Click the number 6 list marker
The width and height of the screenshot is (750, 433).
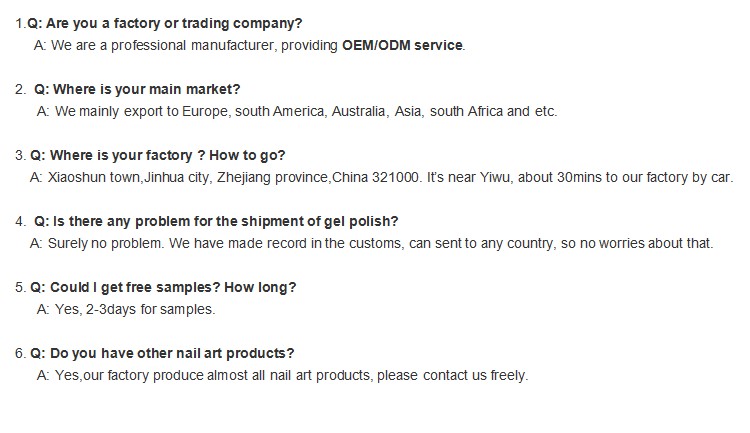20,354
